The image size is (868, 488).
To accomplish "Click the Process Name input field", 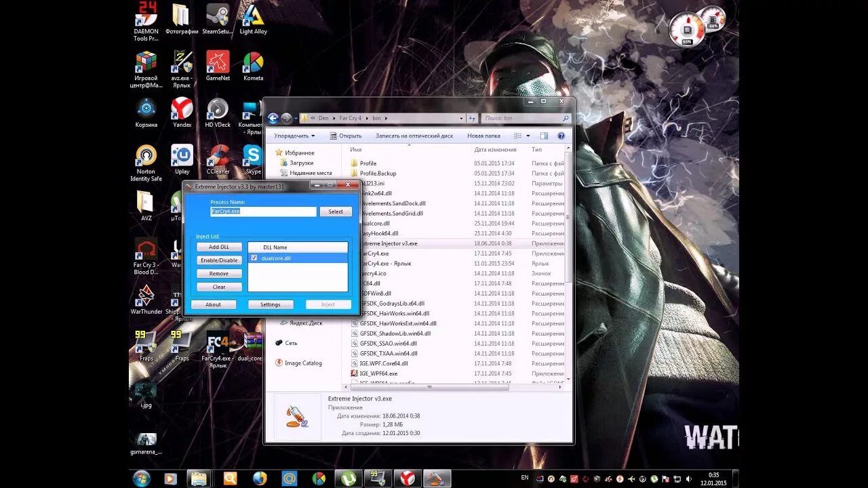I will click(263, 211).
